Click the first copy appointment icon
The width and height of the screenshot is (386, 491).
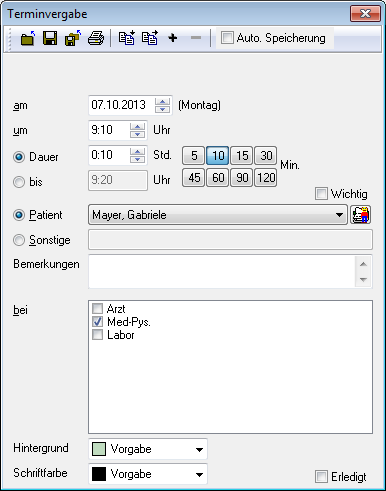coord(127,38)
